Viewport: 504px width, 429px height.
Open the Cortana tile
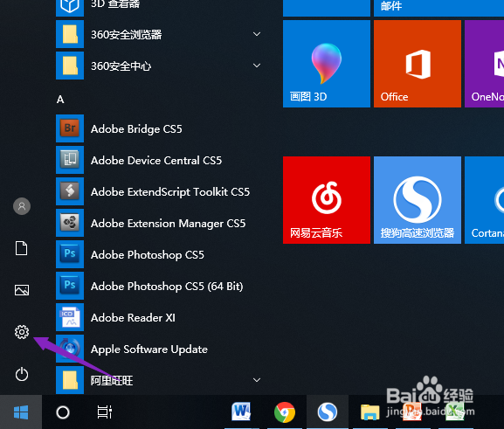pos(485,200)
